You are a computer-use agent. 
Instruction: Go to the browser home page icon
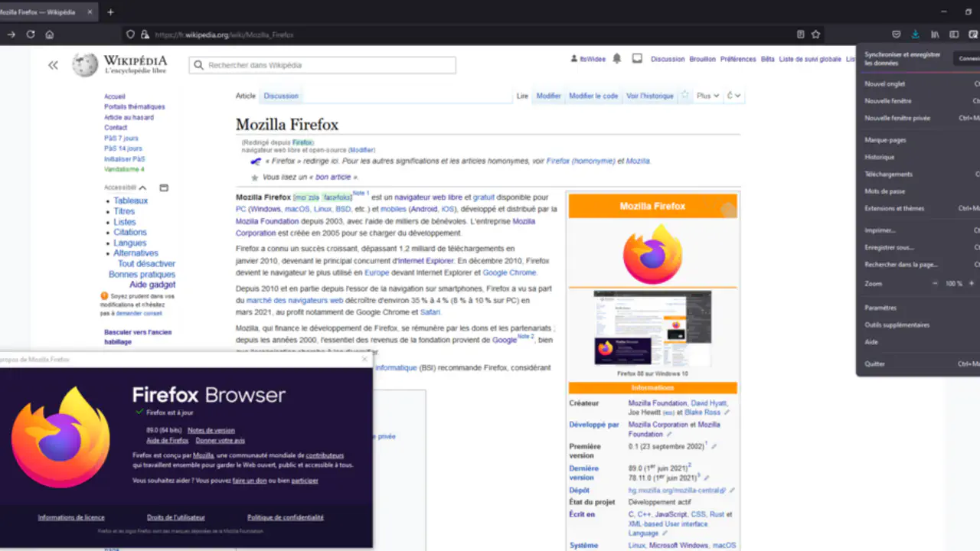click(50, 34)
